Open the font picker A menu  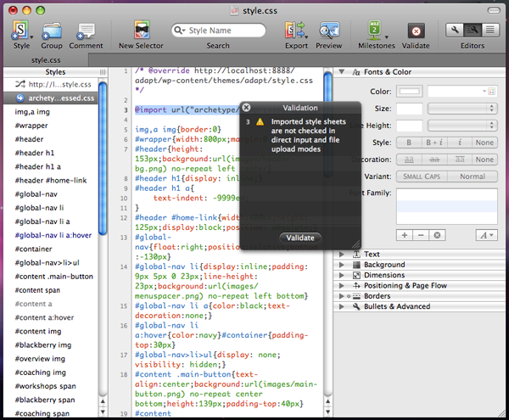487,235
